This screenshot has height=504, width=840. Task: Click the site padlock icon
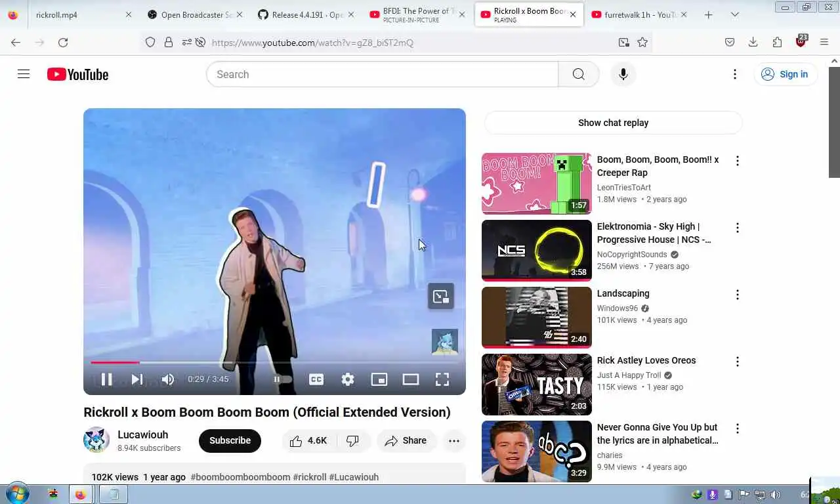(169, 42)
